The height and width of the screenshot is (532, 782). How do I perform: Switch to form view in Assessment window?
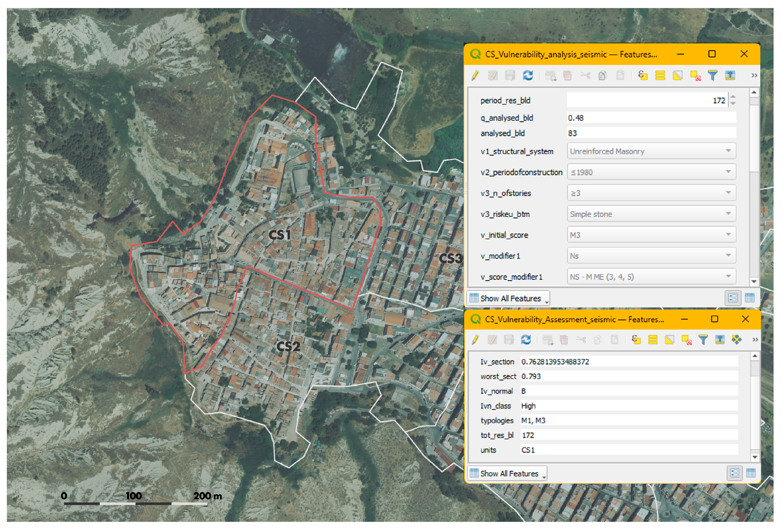[x=735, y=473]
